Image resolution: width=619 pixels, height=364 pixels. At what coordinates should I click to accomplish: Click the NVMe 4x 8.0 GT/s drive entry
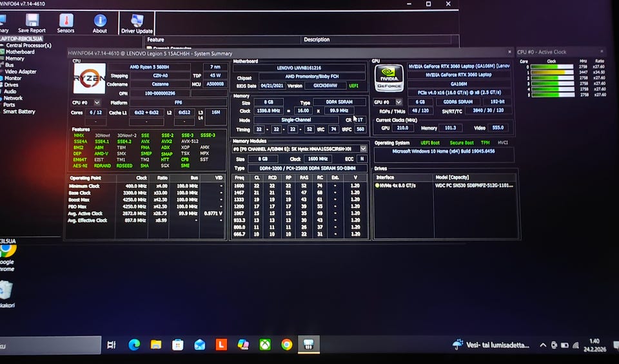click(395, 186)
